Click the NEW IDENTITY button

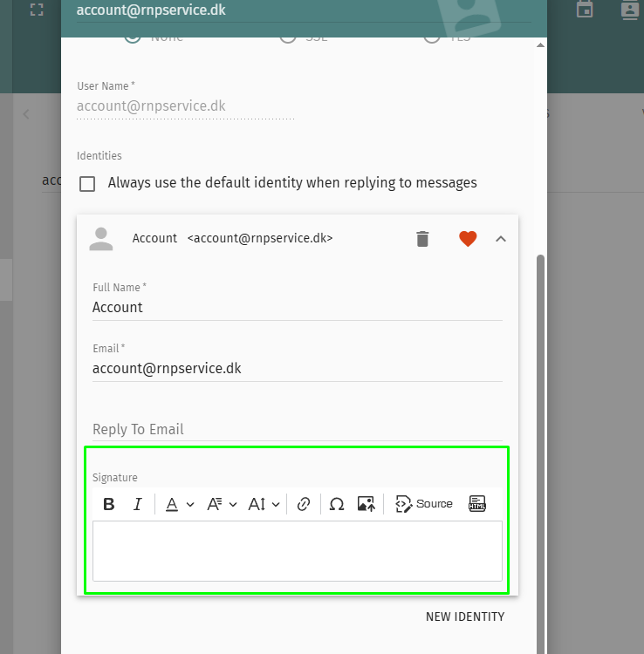(x=464, y=617)
